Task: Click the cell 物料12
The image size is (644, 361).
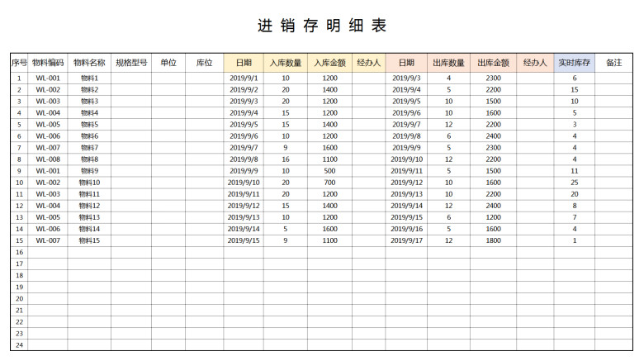Action: 89,206
